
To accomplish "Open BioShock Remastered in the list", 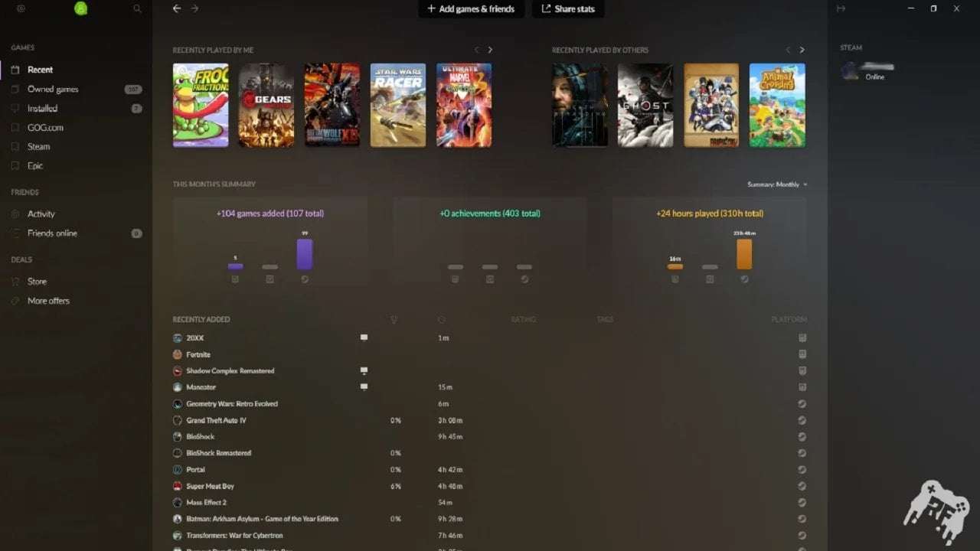I will [x=219, y=453].
